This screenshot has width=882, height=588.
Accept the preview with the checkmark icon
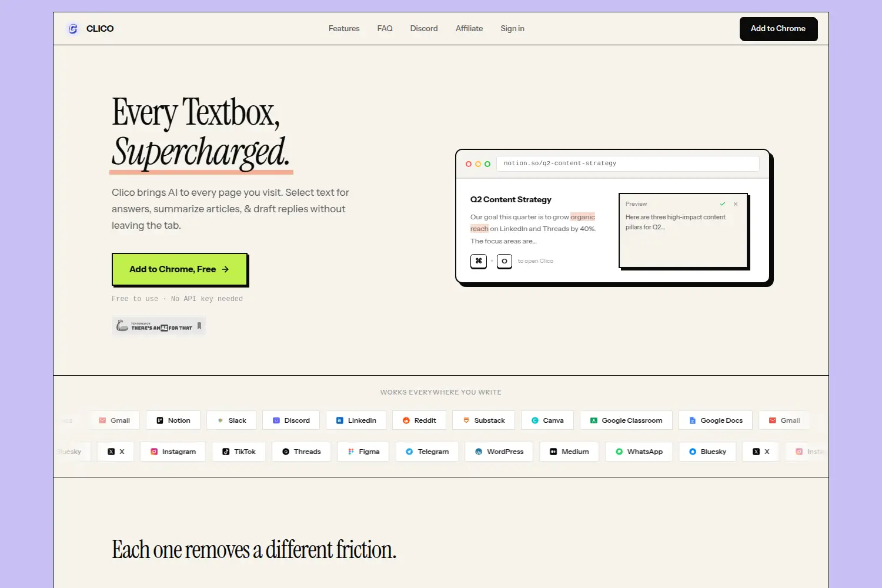point(723,204)
